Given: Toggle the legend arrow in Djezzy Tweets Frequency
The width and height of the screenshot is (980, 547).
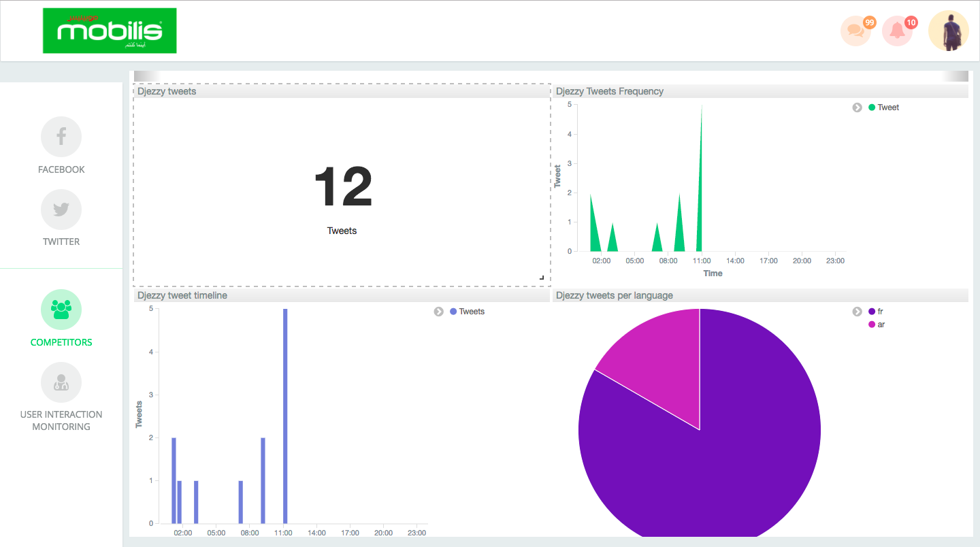Looking at the screenshot, I should (857, 107).
